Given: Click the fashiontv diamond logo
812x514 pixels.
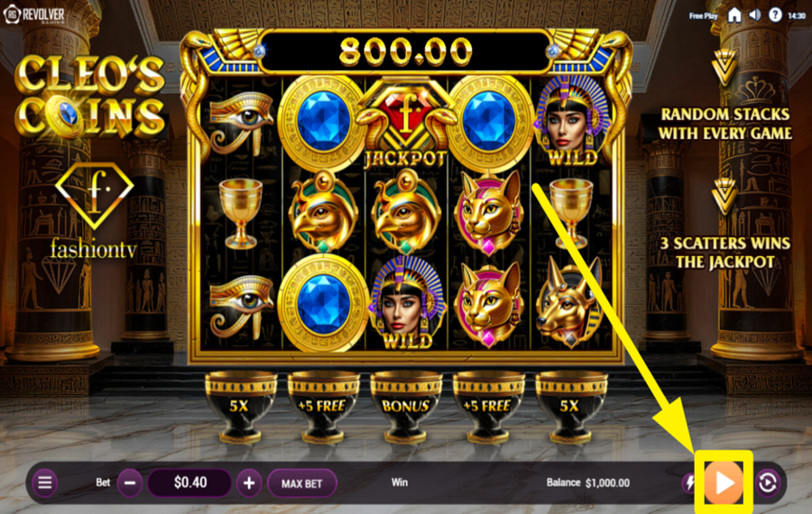Looking at the screenshot, I should 94,209.
